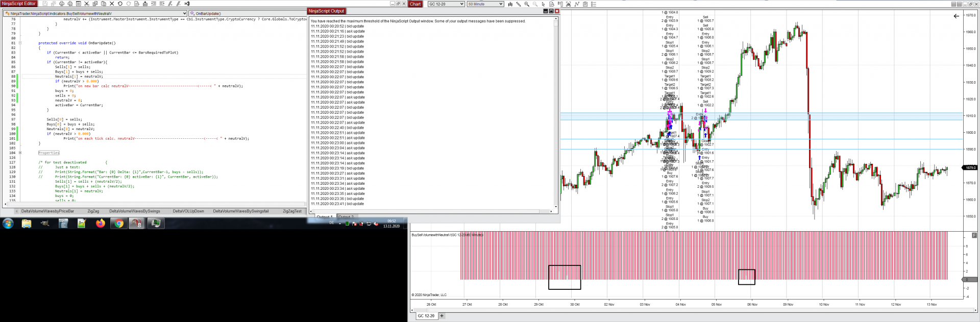Click the uncomment selection icon

[x=178, y=4]
